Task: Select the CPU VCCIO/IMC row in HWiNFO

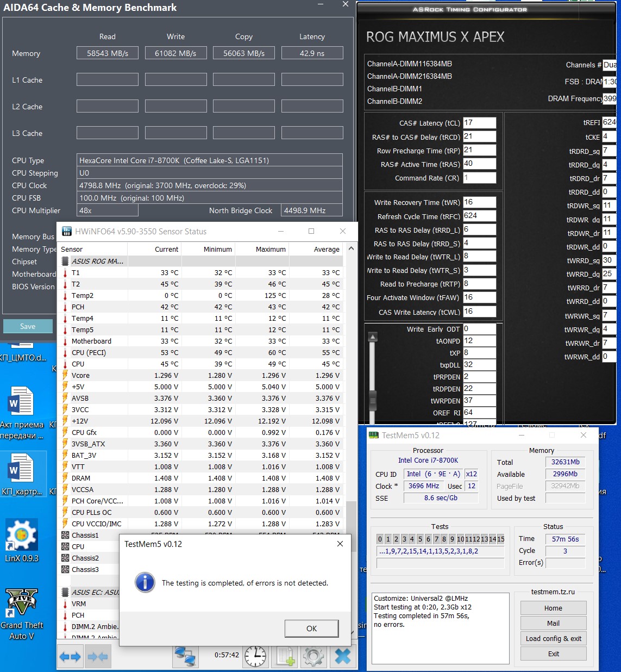Action: [201, 524]
